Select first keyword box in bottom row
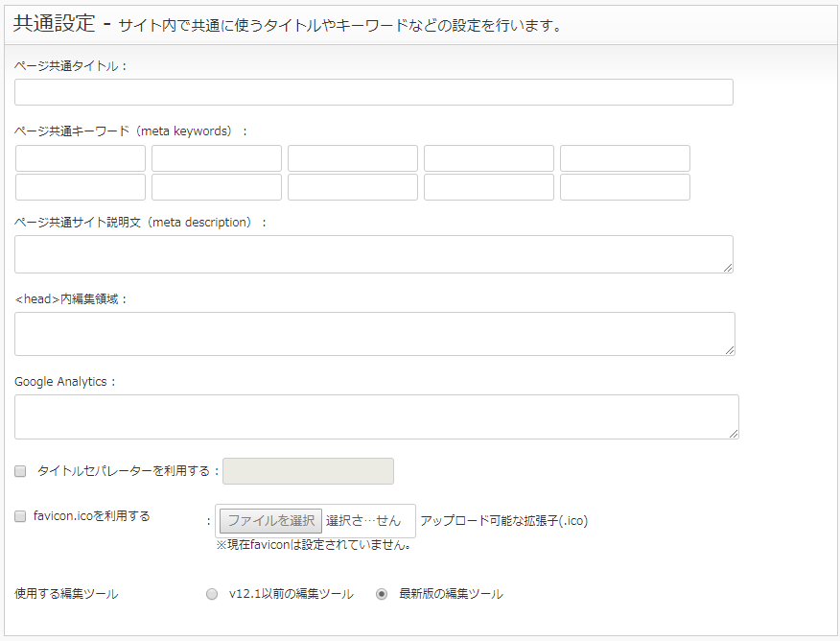Viewport: 840px width, 641px height. pos(81,187)
